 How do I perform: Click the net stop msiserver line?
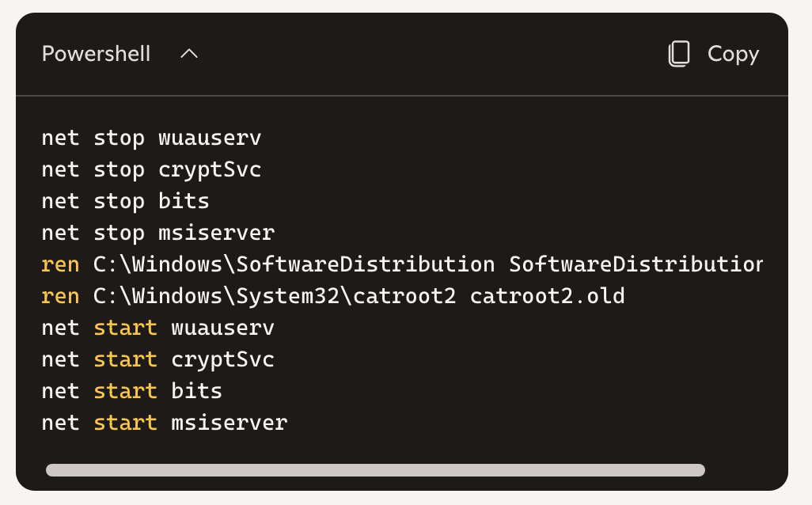[x=158, y=233]
